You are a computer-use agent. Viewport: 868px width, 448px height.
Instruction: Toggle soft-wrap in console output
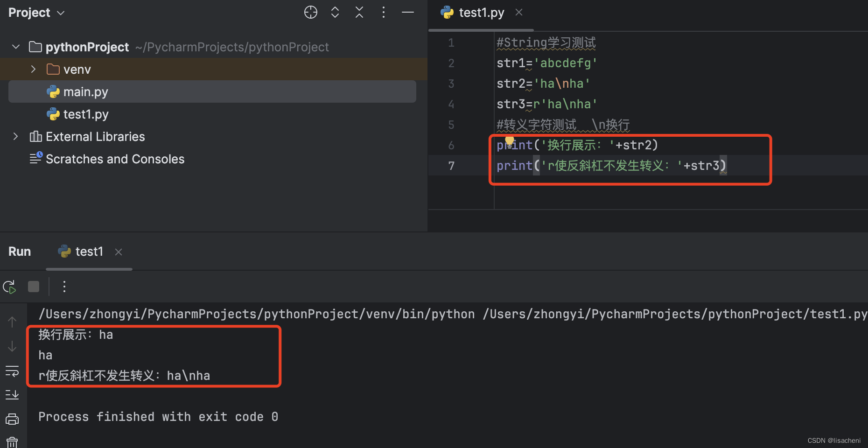[x=12, y=371]
